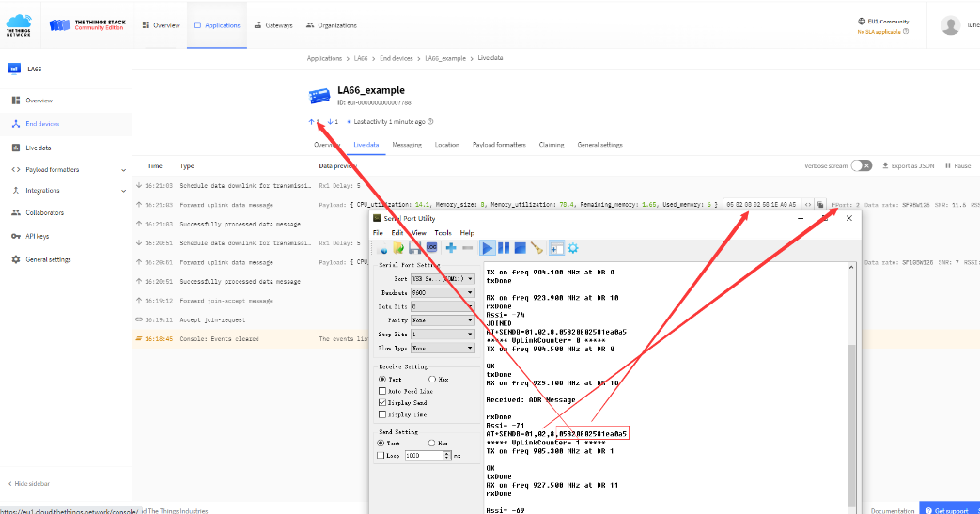Click the serial log vertical scrollbar thumb
The height and width of the screenshot is (514, 980).
click(x=851, y=426)
